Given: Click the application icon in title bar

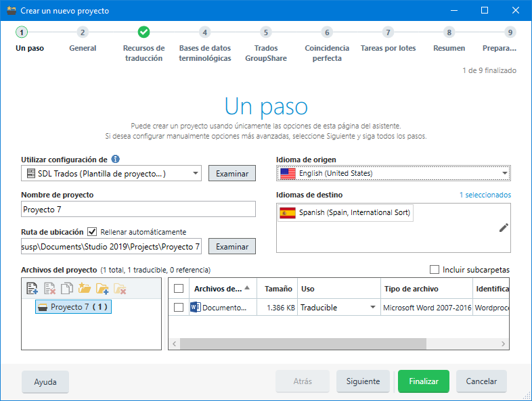Looking at the screenshot, I should point(12,11).
